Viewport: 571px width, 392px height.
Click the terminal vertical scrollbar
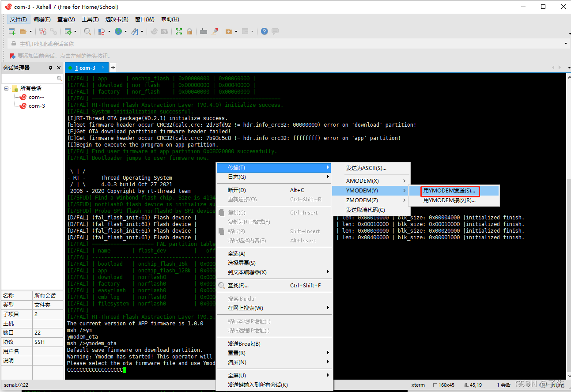point(568,226)
